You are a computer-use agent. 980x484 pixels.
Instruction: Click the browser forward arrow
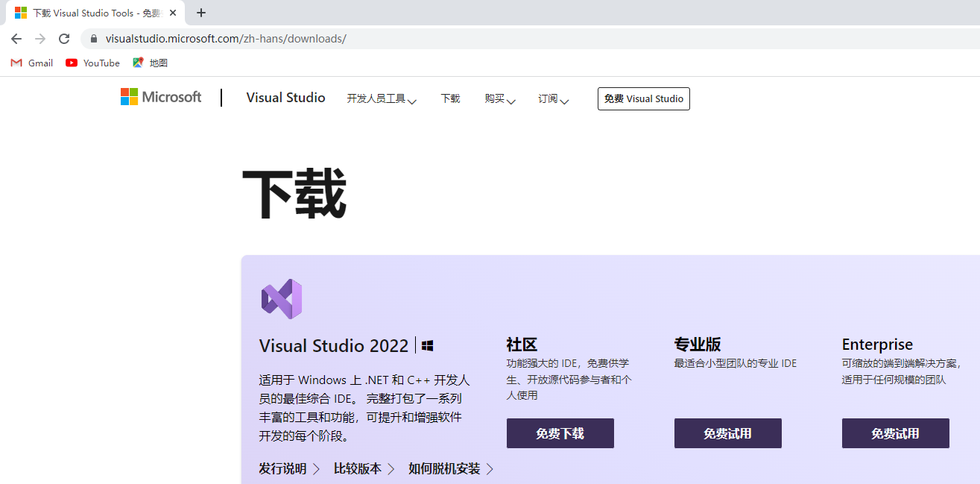40,39
